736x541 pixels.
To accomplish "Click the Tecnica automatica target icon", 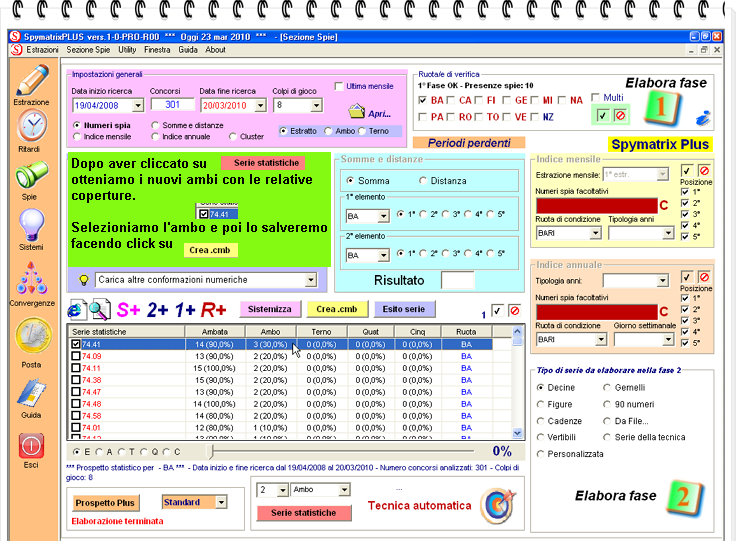I will 498,506.
